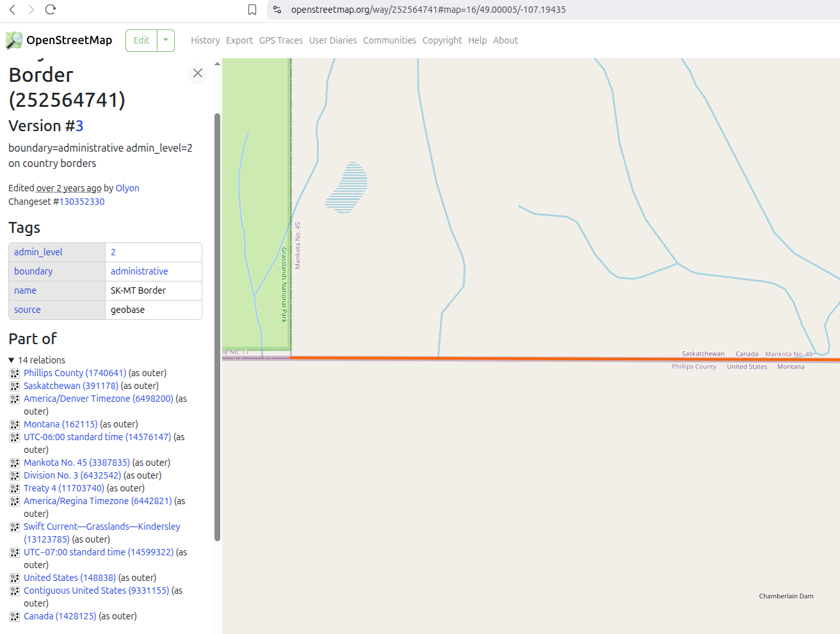Image resolution: width=840 pixels, height=634 pixels.
Task: Click relation icon beside America/Denver Timezone
Action: (x=15, y=399)
